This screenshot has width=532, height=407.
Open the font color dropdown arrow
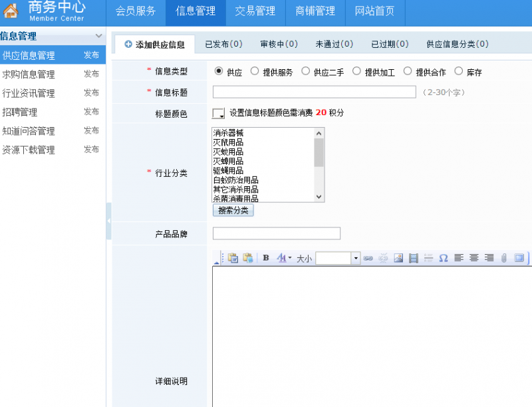tap(290, 258)
